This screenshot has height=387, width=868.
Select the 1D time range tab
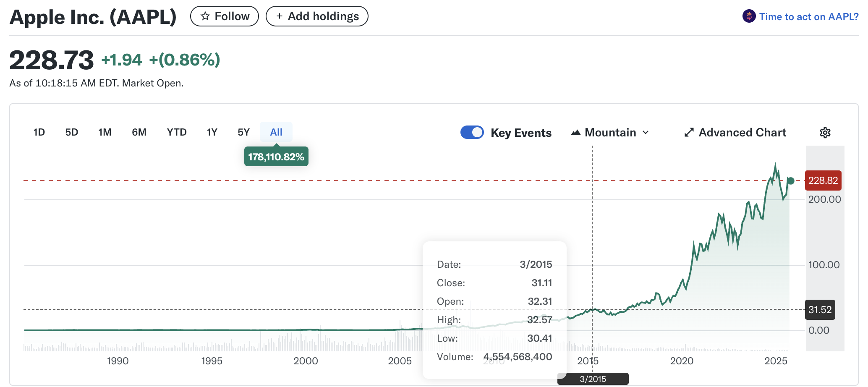[x=39, y=132]
